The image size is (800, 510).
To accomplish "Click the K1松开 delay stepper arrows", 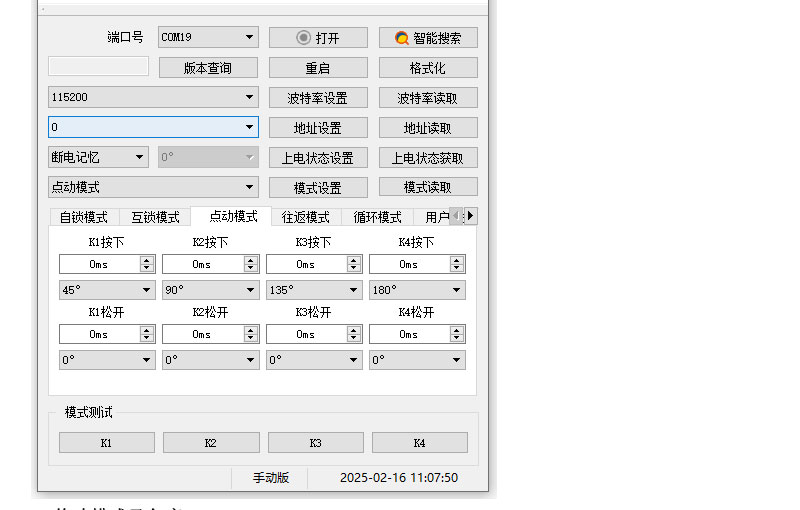I will [x=147, y=334].
